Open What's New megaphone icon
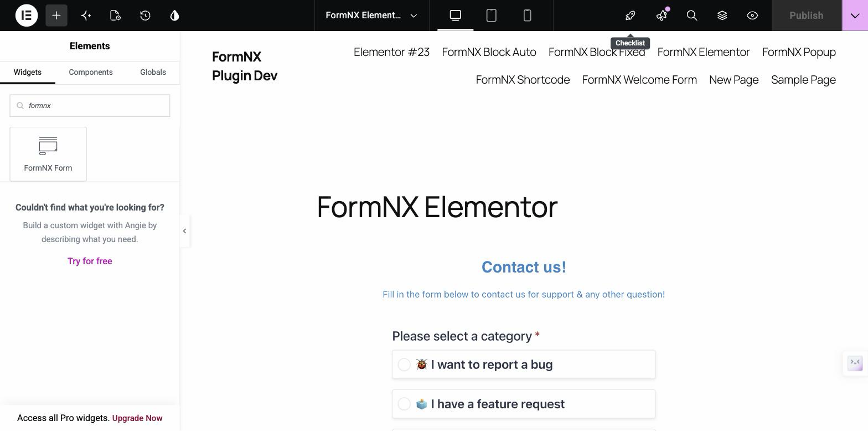Viewport: 868px width, 431px height. coord(662,16)
